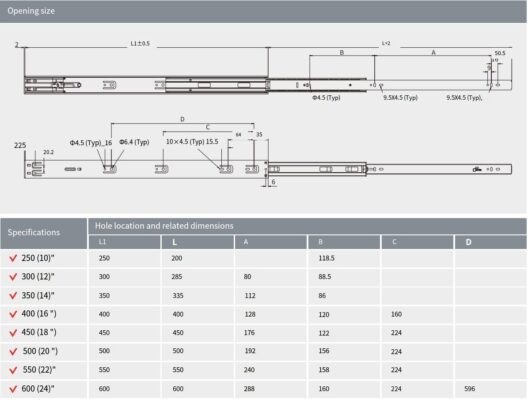Select the "Opening size" heading
This screenshot has width=528, height=400.
(31, 11)
